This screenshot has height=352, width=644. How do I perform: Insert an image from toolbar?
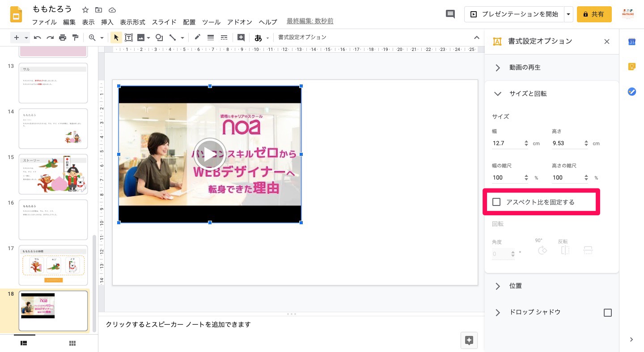click(x=141, y=38)
